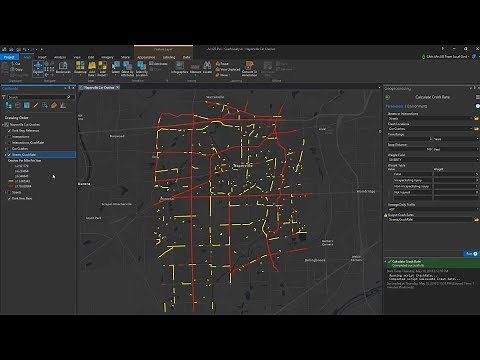The image size is (480, 360).
Task: Click the darkest red legend symbol
Action: (11, 186)
